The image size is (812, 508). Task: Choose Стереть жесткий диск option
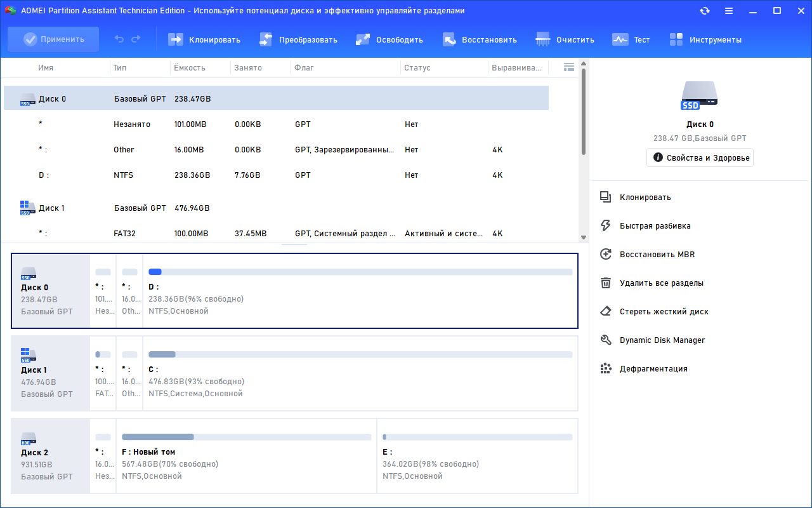[664, 312]
